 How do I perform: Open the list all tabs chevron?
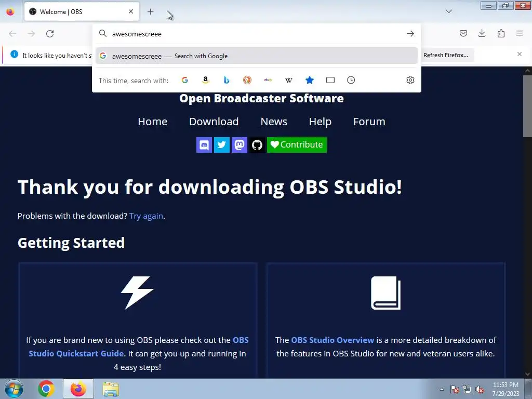449,11
